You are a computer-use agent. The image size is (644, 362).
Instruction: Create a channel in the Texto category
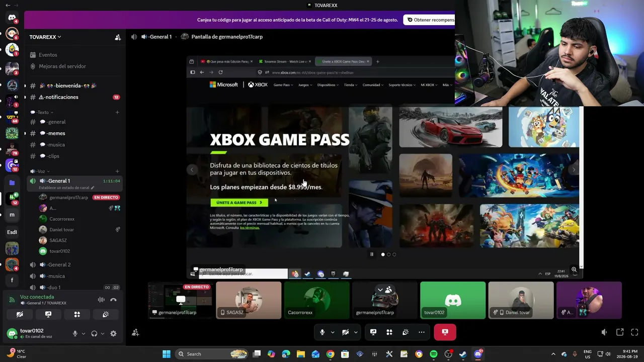pyautogui.click(x=117, y=112)
